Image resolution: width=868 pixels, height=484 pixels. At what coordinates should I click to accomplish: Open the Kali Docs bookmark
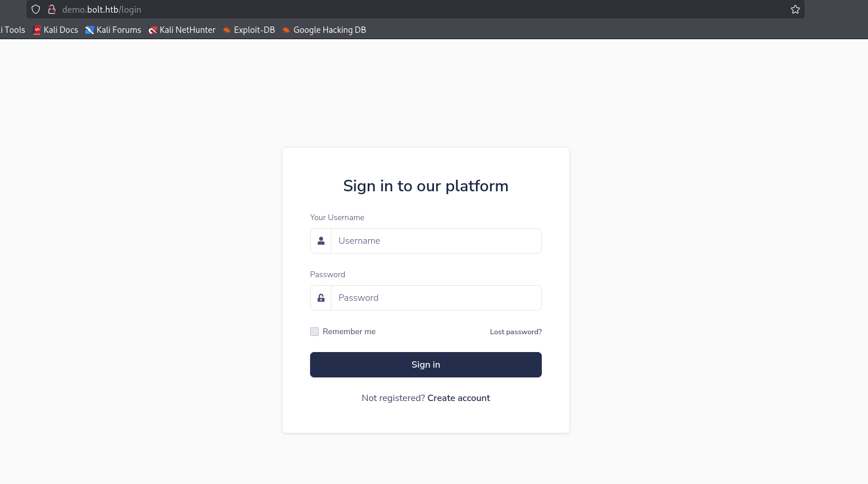[56, 30]
